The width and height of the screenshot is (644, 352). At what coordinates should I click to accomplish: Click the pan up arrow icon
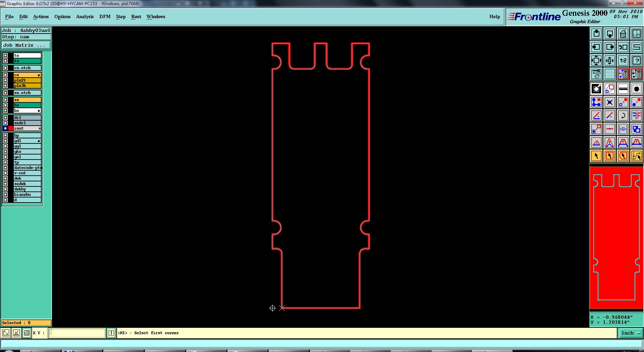(x=596, y=34)
